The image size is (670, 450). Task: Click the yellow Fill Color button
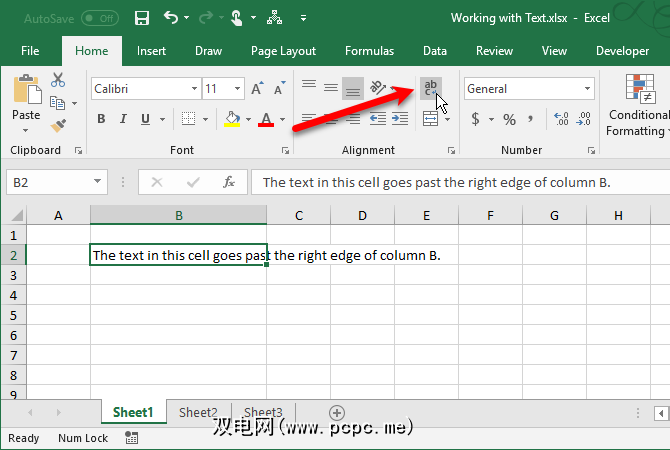click(x=232, y=120)
